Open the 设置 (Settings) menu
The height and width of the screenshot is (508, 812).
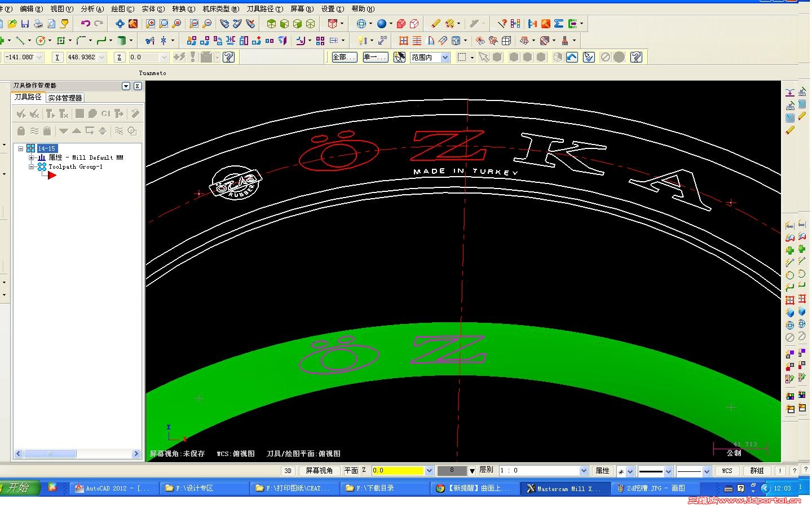point(332,9)
